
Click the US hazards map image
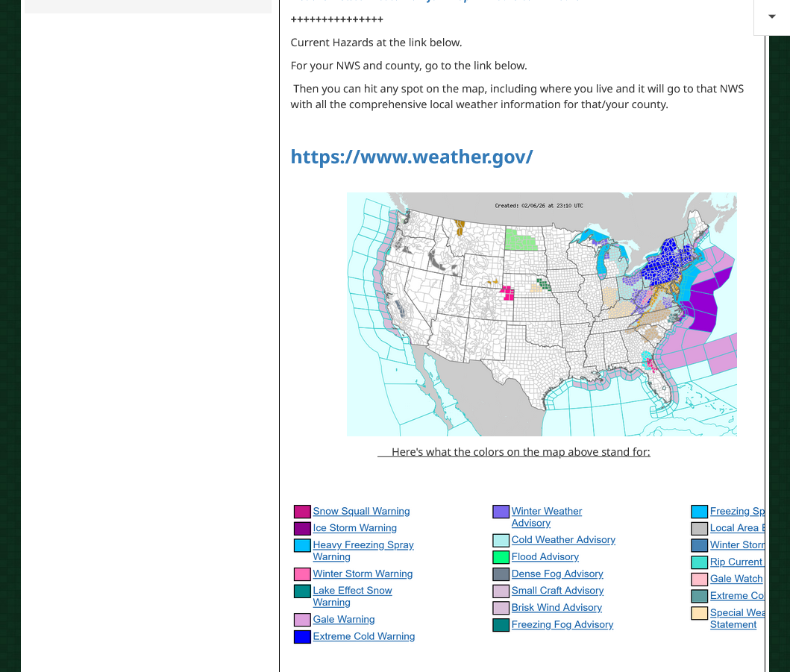[x=542, y=314]
